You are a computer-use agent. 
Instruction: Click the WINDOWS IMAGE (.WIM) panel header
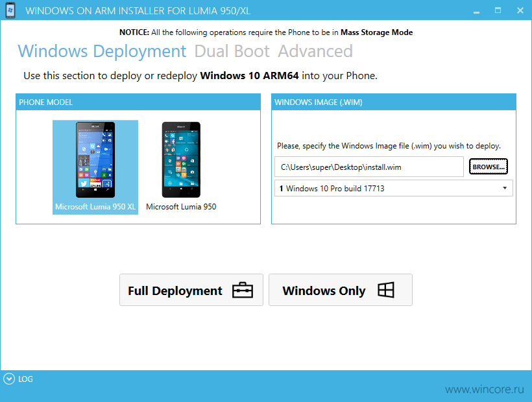(394, 102)
